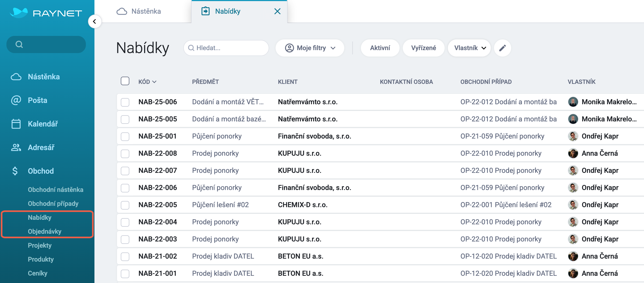Click the pencil edit filters button

[502, 48]
